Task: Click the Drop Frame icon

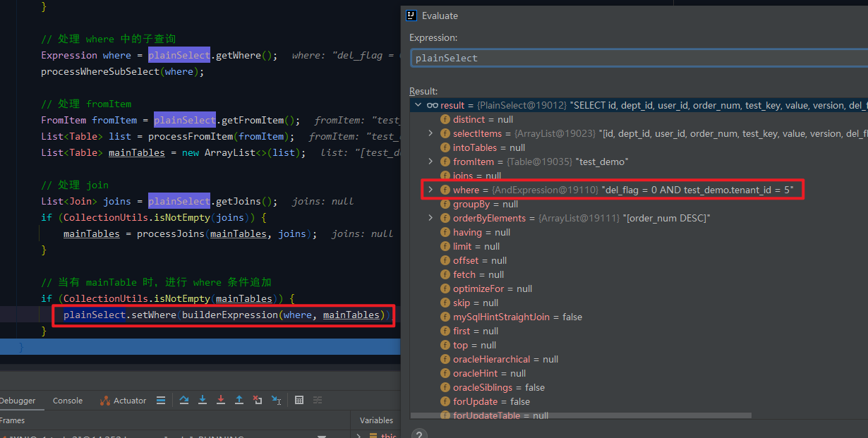Action: pyautogui.click(x=258, y=400)
